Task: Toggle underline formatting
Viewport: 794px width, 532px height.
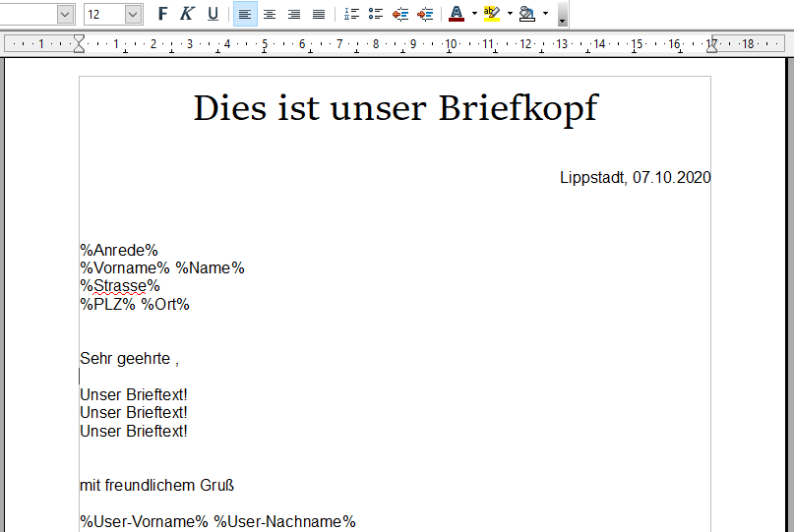Action: (213, 14)
